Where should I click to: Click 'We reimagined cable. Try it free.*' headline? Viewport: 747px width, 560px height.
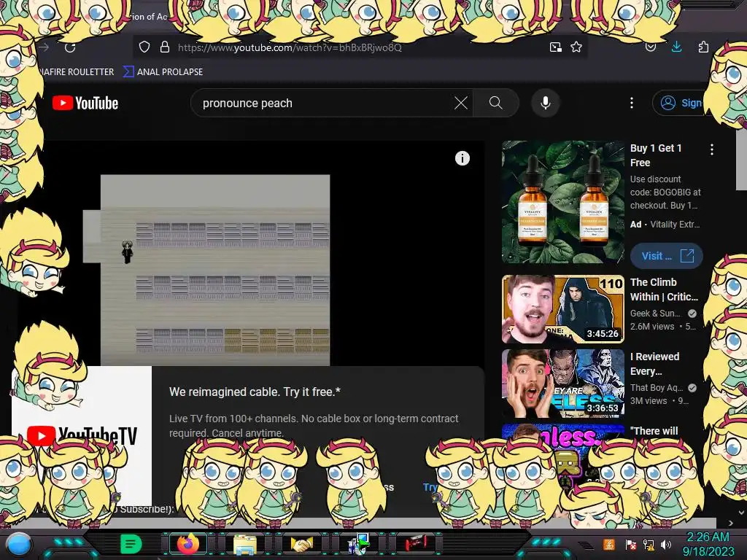(x=255, y=392)
